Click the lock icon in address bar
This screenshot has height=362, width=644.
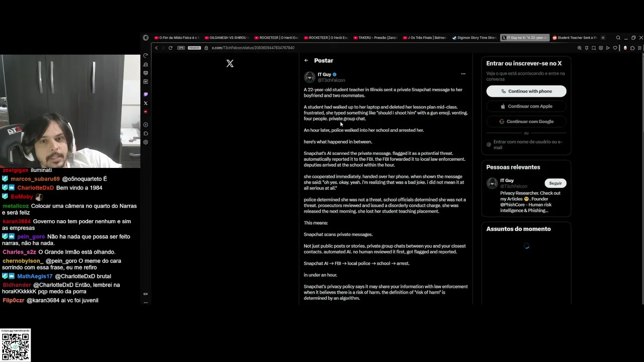pyautogui.click(x=206, y=48)
